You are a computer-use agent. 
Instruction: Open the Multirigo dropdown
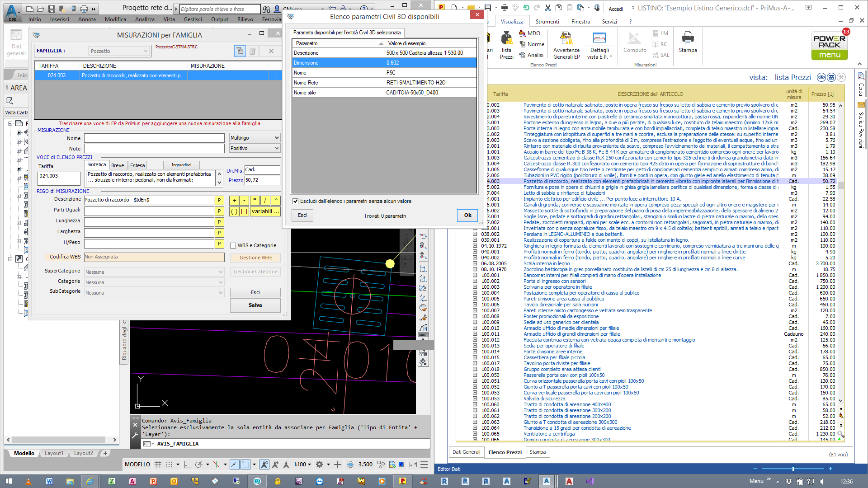click(x=255, y=138)
